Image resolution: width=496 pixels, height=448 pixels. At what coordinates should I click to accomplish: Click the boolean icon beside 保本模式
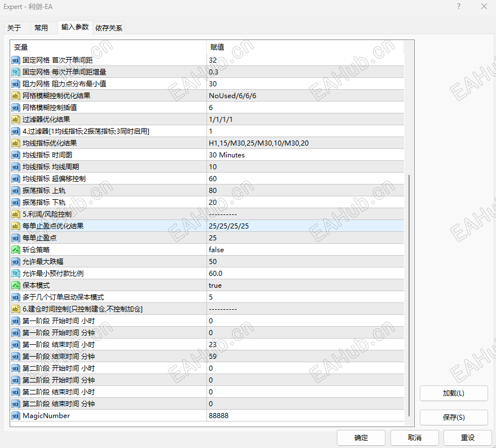[15, 286]
